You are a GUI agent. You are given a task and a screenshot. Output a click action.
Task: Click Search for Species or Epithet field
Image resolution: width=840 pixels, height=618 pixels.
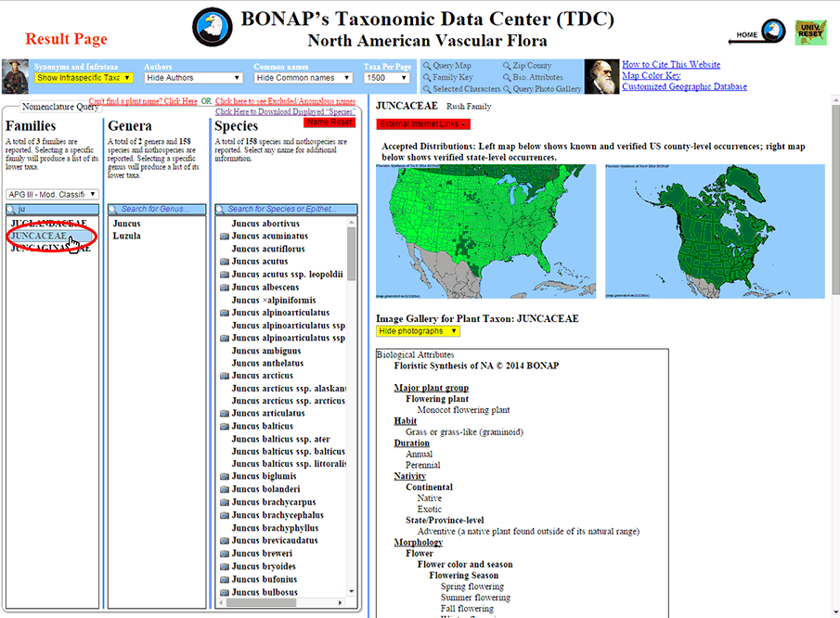coord(286,209)
